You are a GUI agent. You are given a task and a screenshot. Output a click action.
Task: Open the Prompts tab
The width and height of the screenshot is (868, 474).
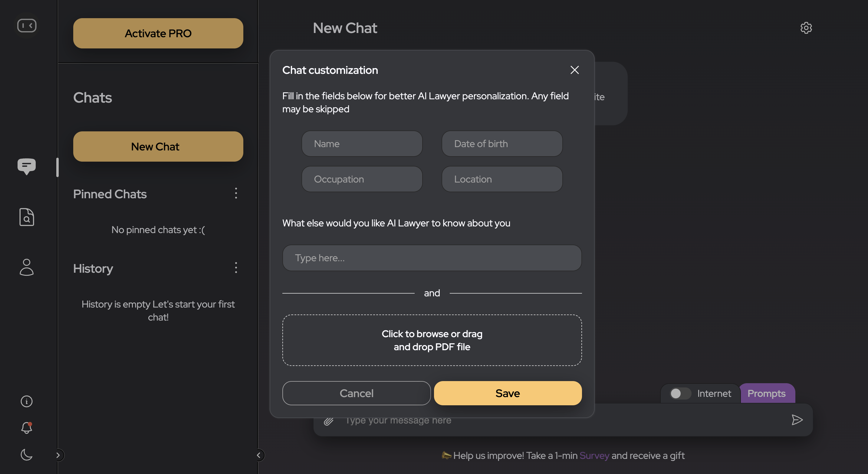click(x=766, y=393)
